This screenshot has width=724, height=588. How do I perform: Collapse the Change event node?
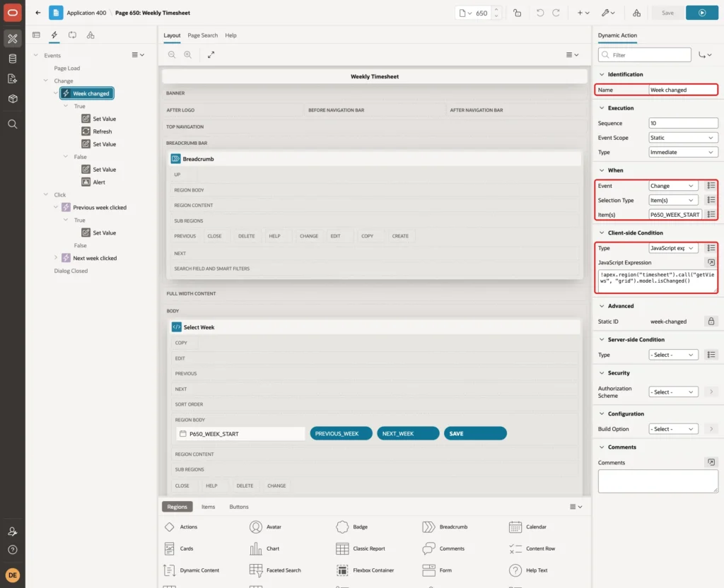pyautogui.click(x=46, y=81)
